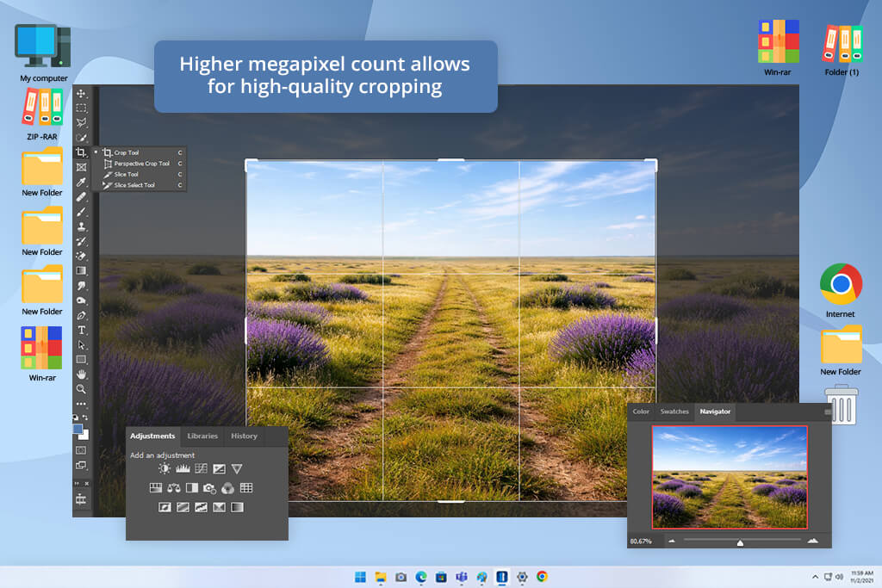Switch to the Libraries tab
The image size is (882, 588).
[202, 436]
